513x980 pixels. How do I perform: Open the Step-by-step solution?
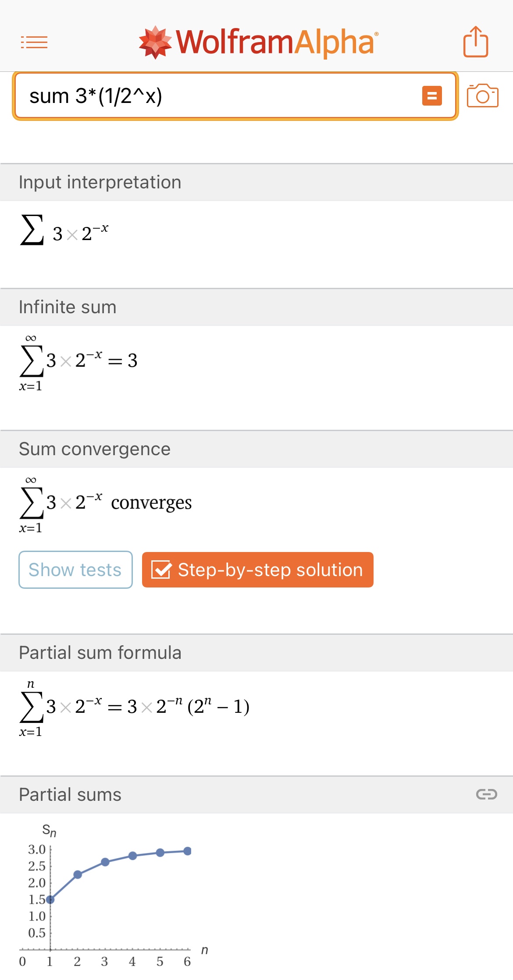click(x=258, y=570)
